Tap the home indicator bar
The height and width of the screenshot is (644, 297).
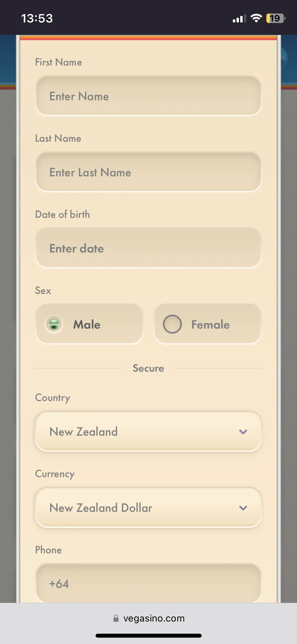pyautogui.click(x=148, y=636)
